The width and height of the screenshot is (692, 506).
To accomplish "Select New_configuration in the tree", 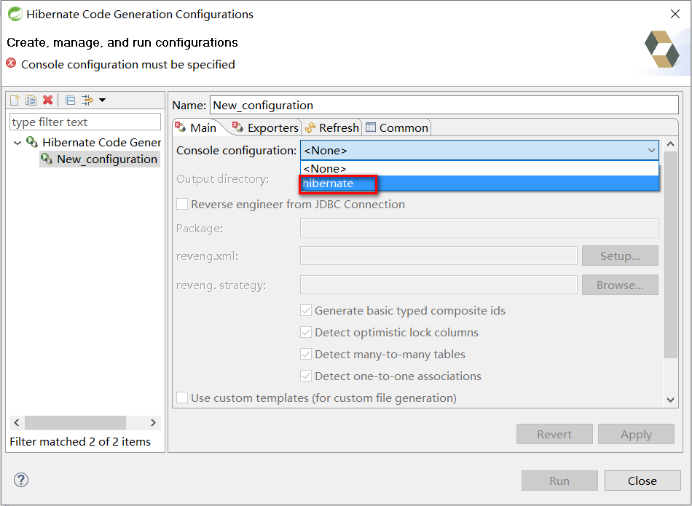I will [100, 159].
